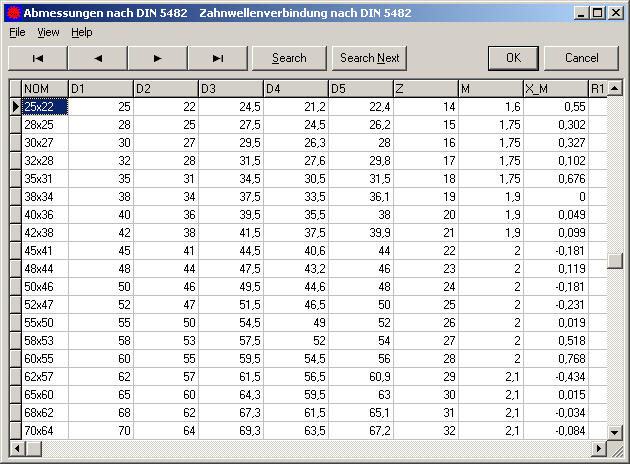Click the X_M column header

point(555,89)
